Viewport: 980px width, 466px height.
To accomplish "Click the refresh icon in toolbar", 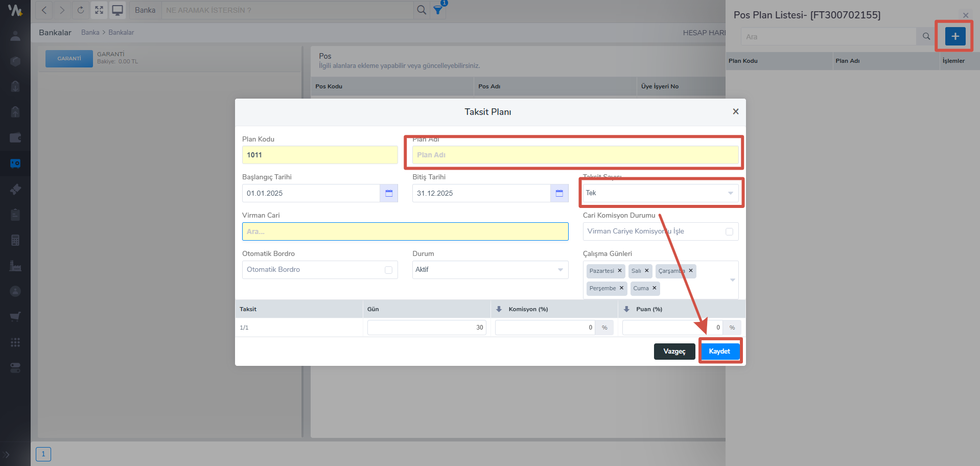I will 81,10.
